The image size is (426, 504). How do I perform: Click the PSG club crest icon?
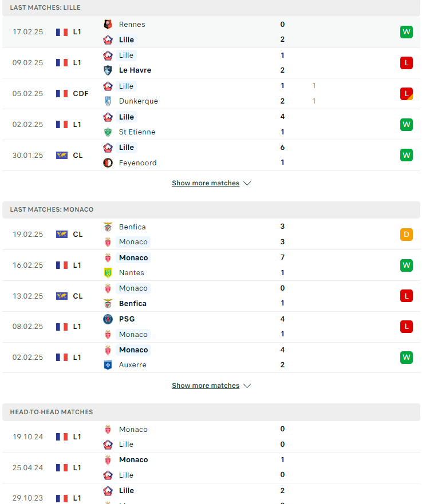pyautogui.click(x=108, y=319)
